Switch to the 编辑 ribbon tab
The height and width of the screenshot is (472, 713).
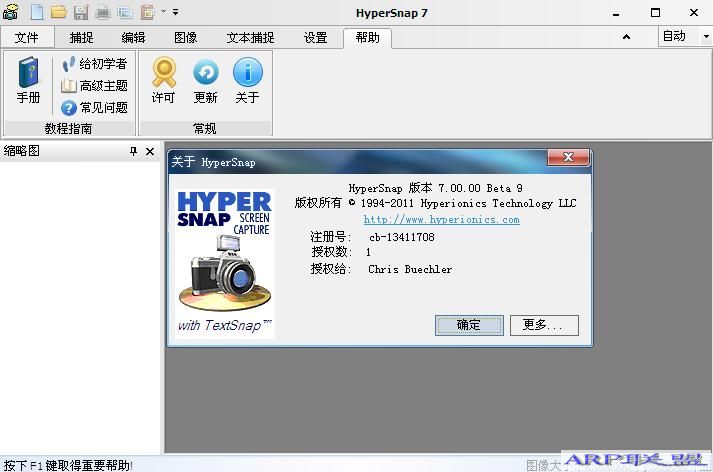click(133, 37)
